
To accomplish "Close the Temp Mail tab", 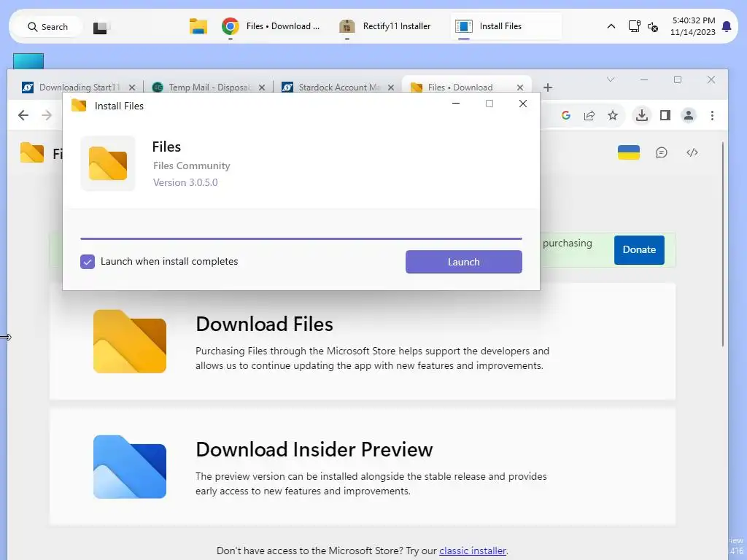I will 262,87.
